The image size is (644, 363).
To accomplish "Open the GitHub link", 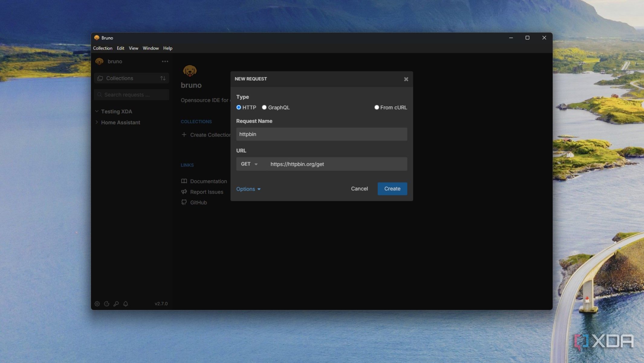I will point(199,202).
